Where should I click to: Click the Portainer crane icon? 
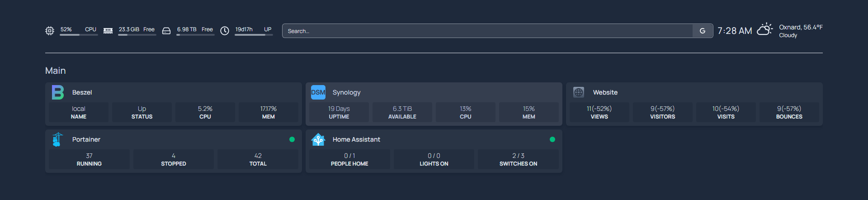coord(58,139)
